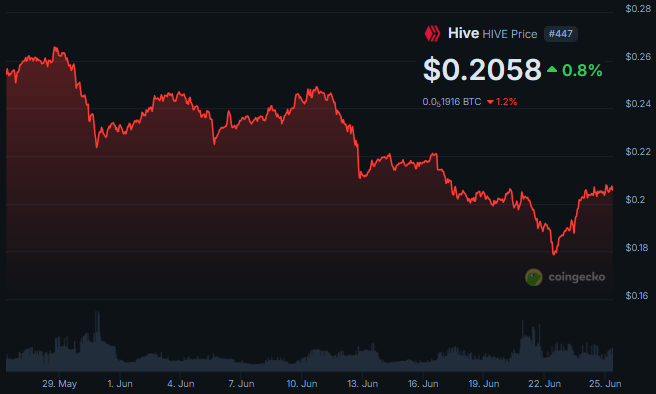This screenshot has width=656, height=394.
Task: Select the 29. May date label
Action: pos(59,384)
